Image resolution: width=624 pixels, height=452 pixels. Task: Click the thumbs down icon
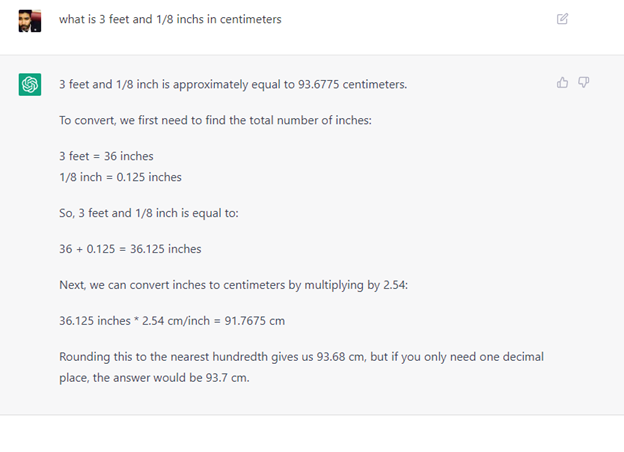click(x=584, y=83)
